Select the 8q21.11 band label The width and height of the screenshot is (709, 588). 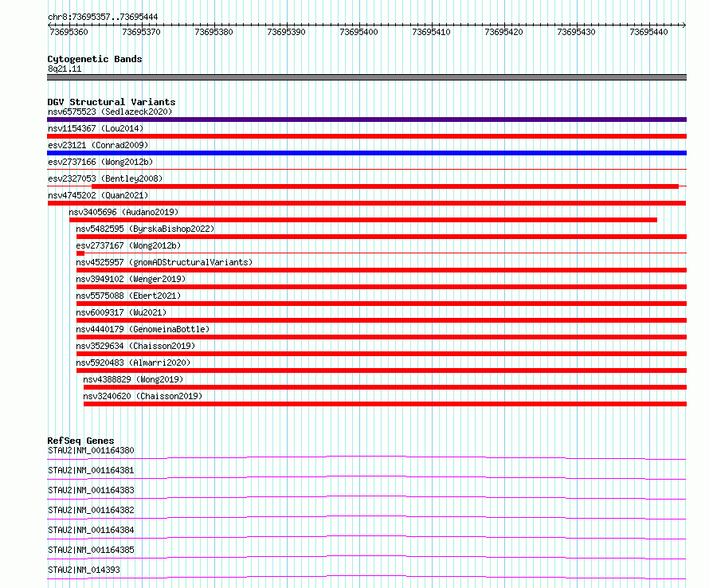65,69
